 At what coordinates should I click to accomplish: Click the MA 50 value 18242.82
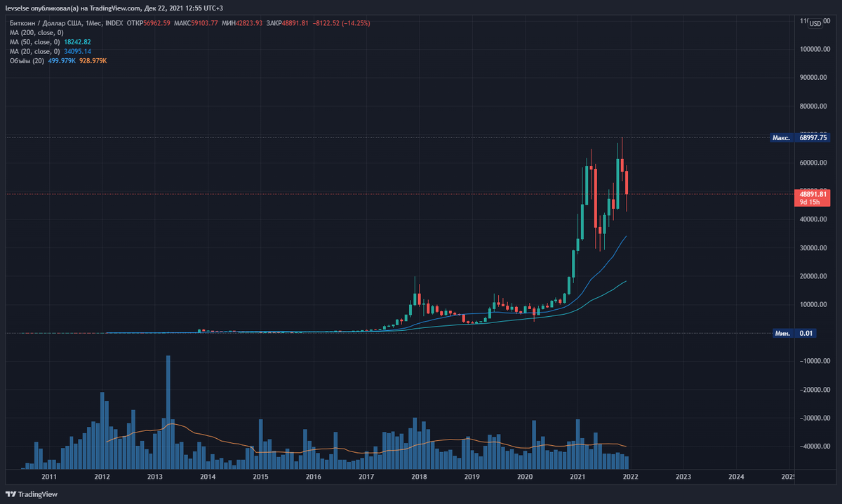(78, 42)
